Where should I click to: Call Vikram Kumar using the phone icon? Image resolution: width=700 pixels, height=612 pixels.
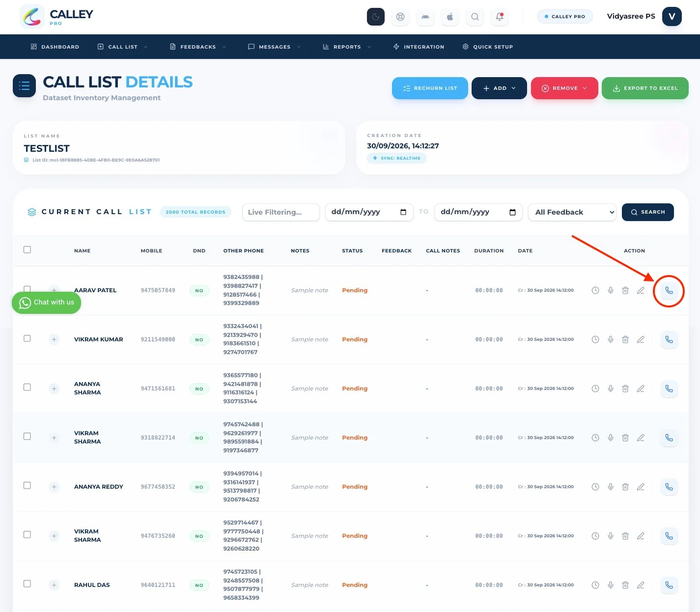tap(669, 339)
